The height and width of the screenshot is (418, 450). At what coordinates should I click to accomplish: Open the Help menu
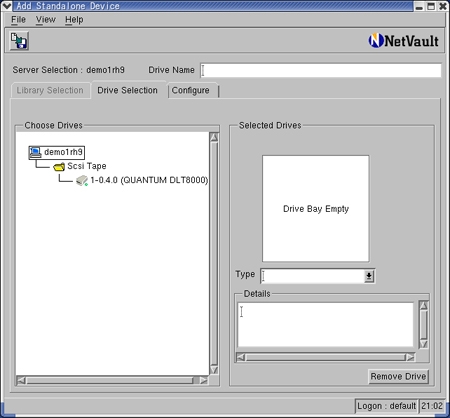pyautogui.click(x=74, y=20)
